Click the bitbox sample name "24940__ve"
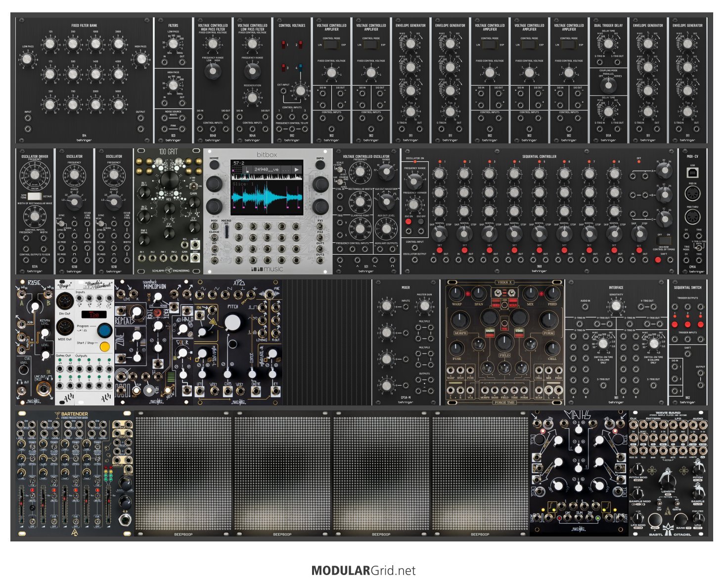Image resolution: width=728 pixels, height=581 pixels. click(268, 170)
